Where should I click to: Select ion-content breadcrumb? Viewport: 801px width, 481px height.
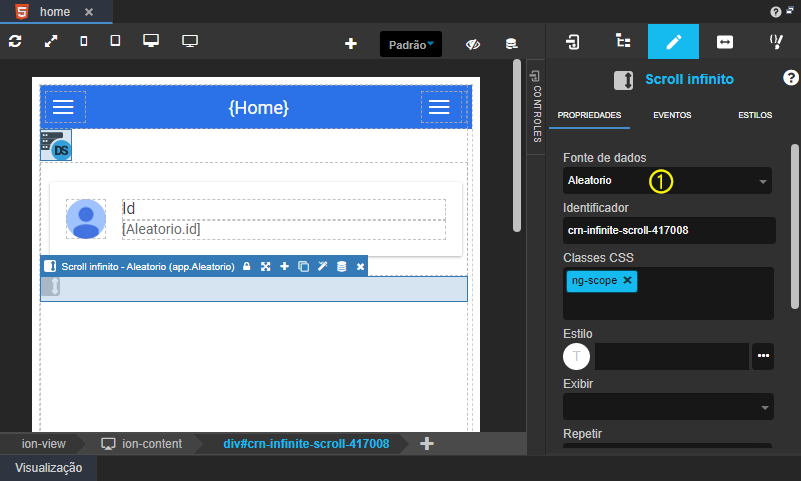tap(142, 444)
